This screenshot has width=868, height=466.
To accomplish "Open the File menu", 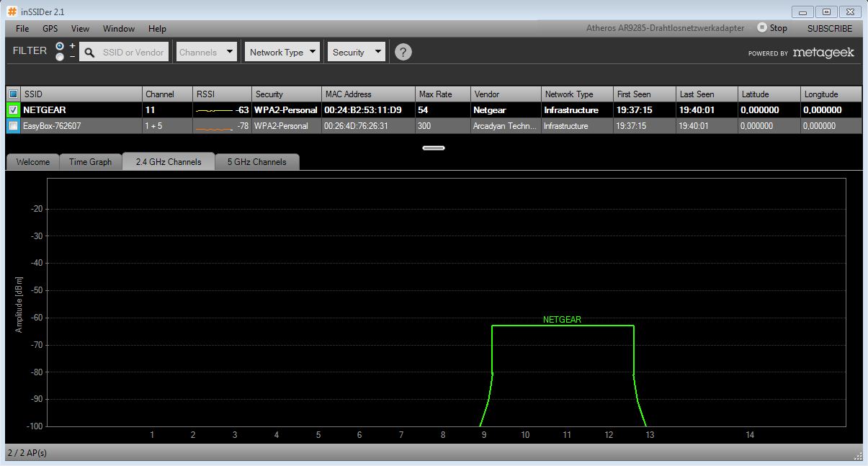I will (x=22, y=29).
